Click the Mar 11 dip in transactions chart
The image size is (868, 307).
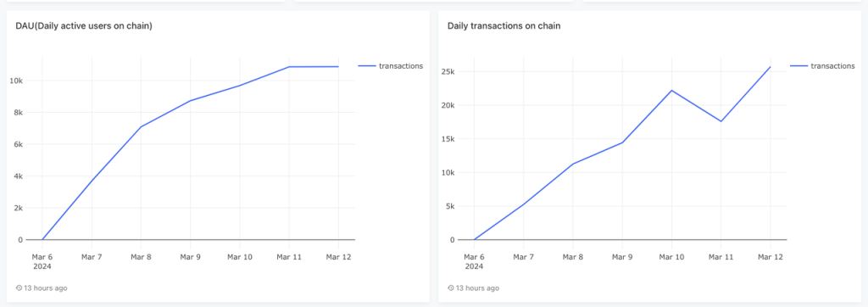pyautogui.click(x=721, y=121)
